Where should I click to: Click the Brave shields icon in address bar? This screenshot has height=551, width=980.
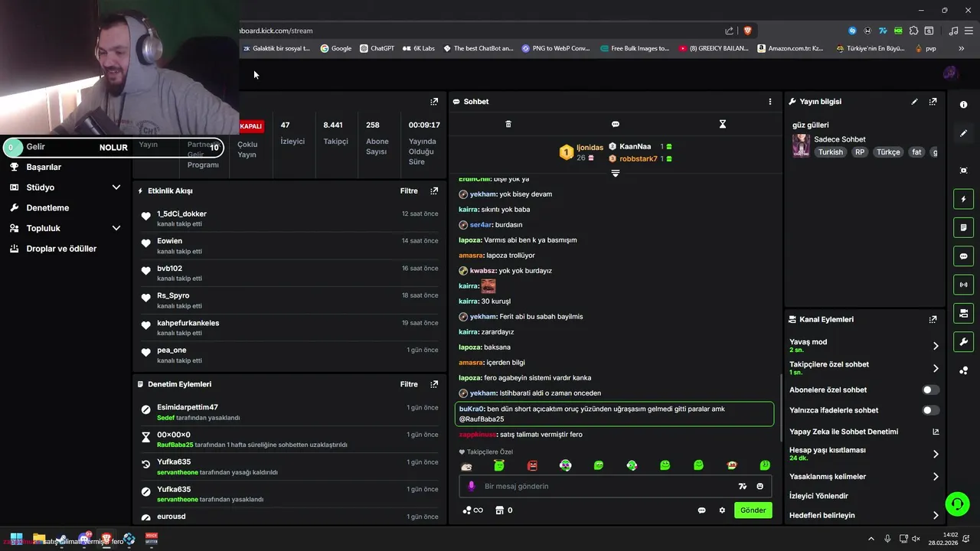pos(747,31)
